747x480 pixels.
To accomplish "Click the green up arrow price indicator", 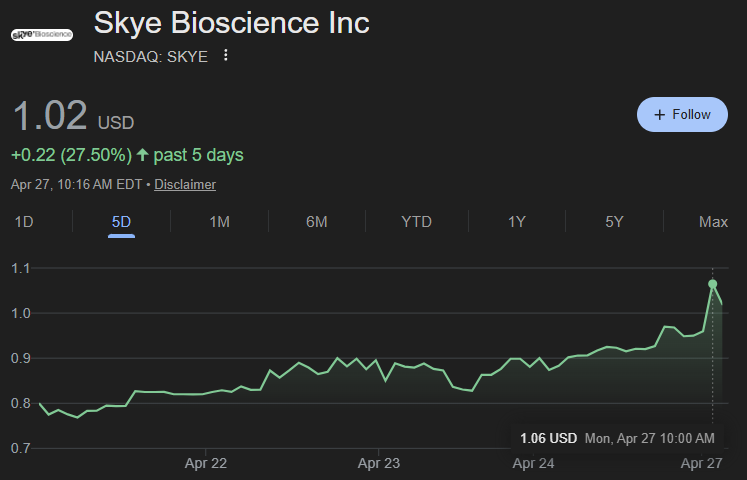I will 142,155.
